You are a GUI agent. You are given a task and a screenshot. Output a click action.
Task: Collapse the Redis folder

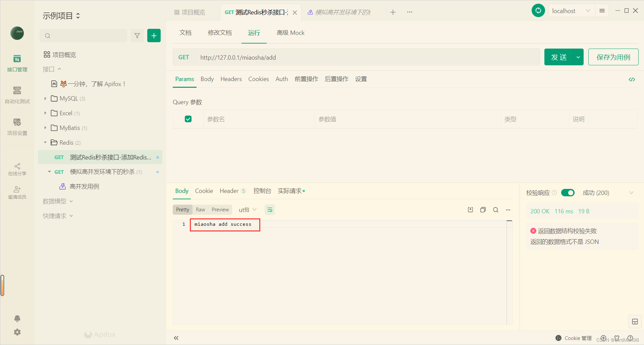45,143
